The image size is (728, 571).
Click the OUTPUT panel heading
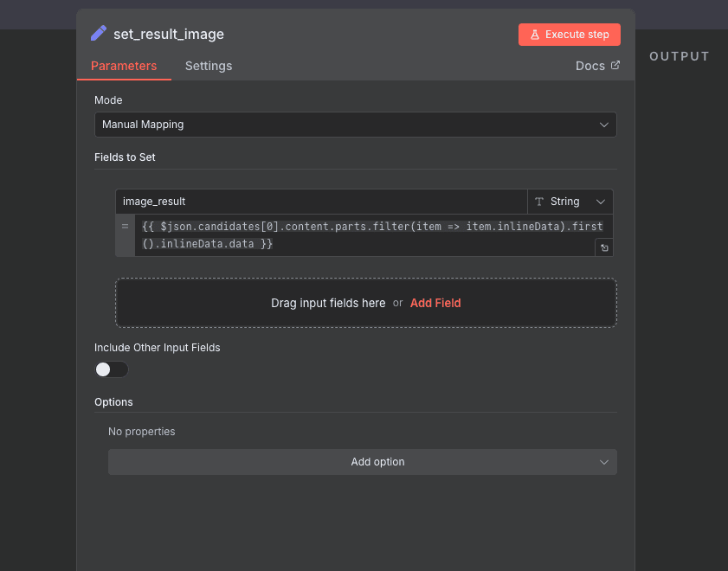point(680,56)
